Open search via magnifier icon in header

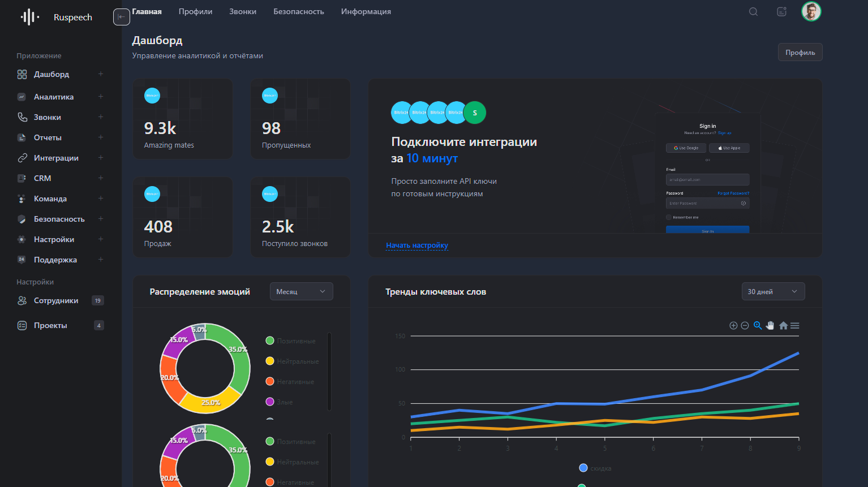(753, 11)
